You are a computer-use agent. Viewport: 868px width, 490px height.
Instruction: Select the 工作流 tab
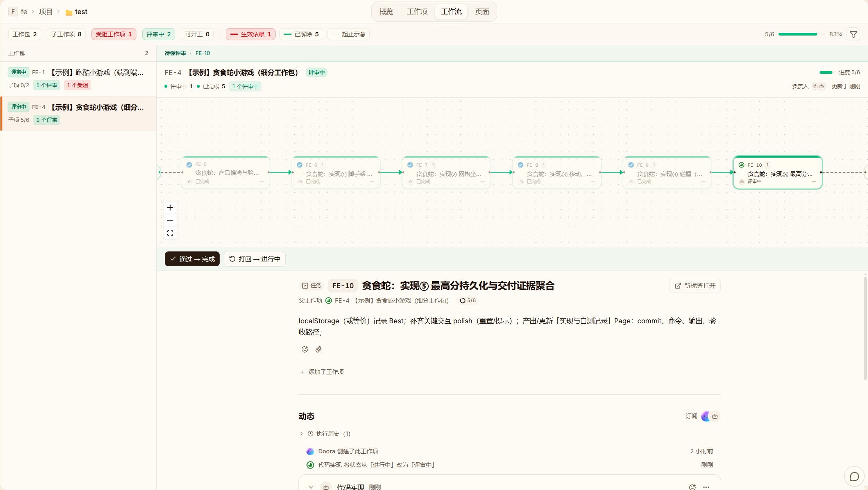pyautogui.click(x=451, y=12)
